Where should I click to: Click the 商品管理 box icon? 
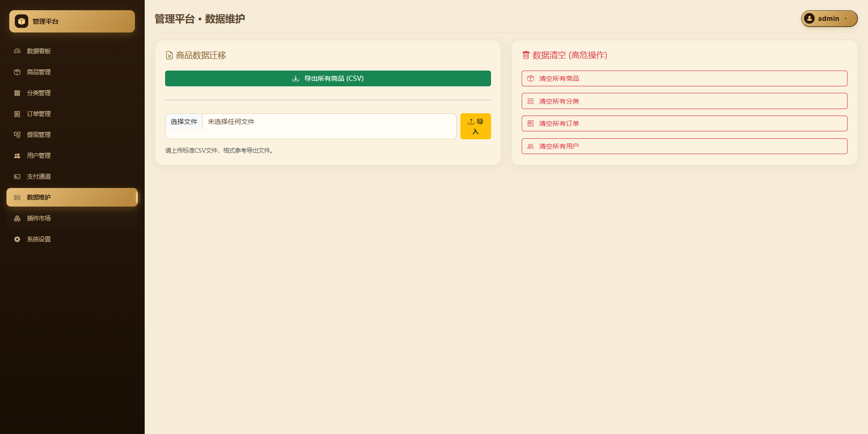17,72
